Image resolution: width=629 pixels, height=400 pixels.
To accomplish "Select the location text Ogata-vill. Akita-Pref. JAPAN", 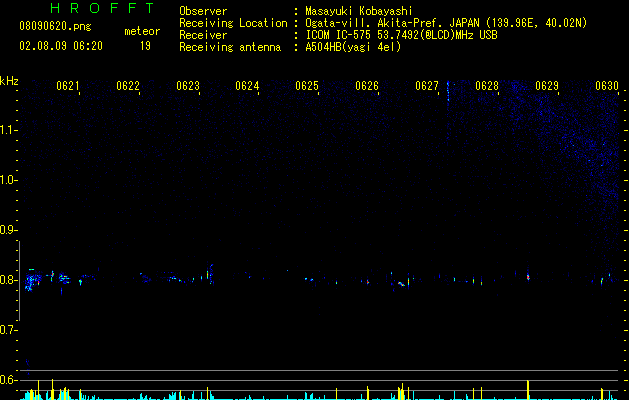I will (x=393, y=23).
